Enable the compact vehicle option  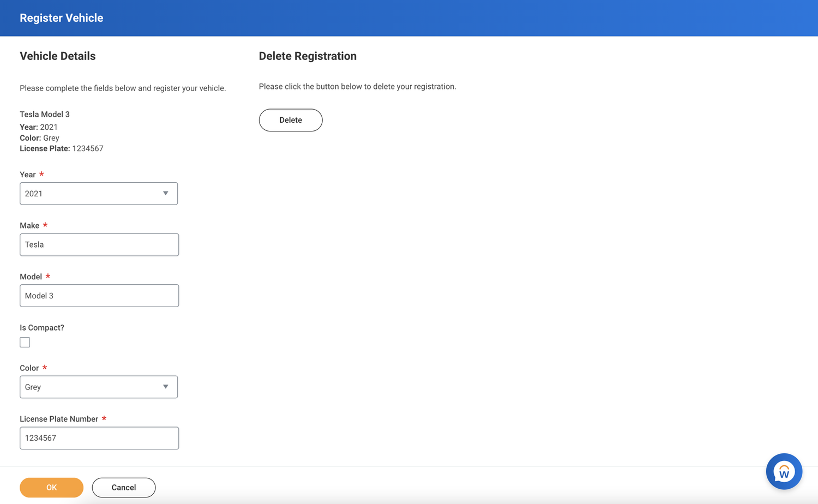25,342
